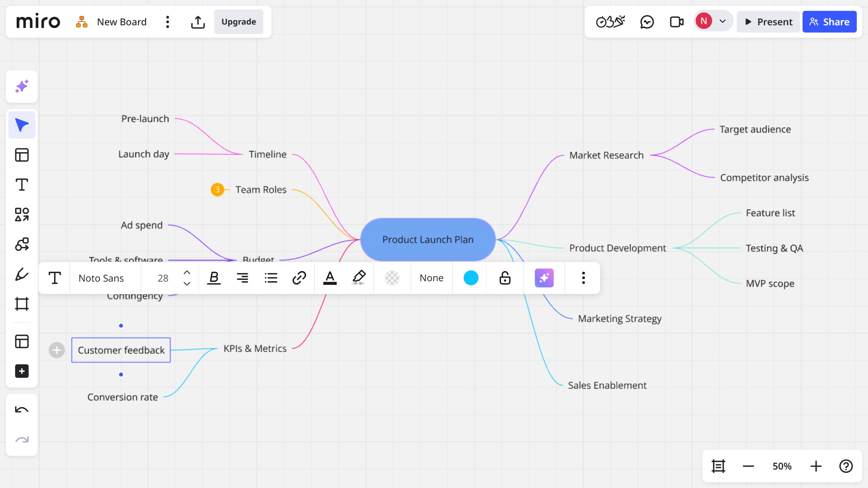Click the Share button
Image resolution: width=868 pixels, height=488 pixels.
click(829, 22)
